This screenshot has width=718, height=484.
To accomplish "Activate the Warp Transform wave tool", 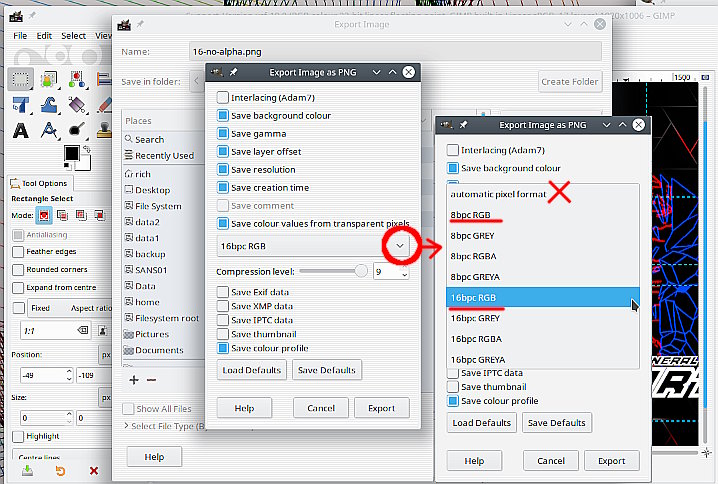I will tap(49, 105).
